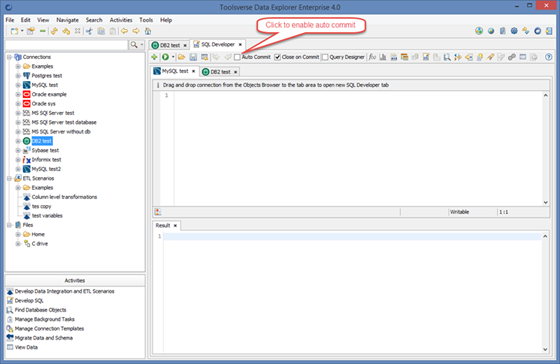The width and height of the screenshot is (560, 364).
Task: Click the Home icon in main toolbar
Action: coord(148,31)
